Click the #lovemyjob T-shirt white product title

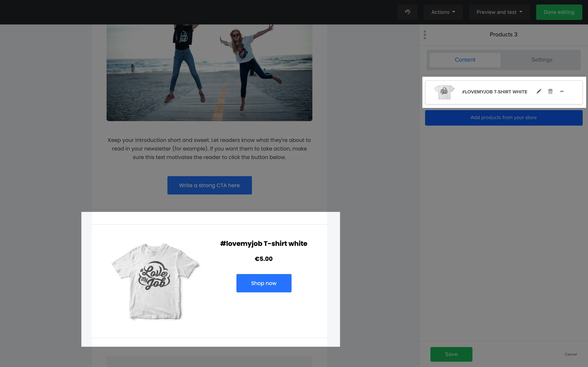(264, 244)
